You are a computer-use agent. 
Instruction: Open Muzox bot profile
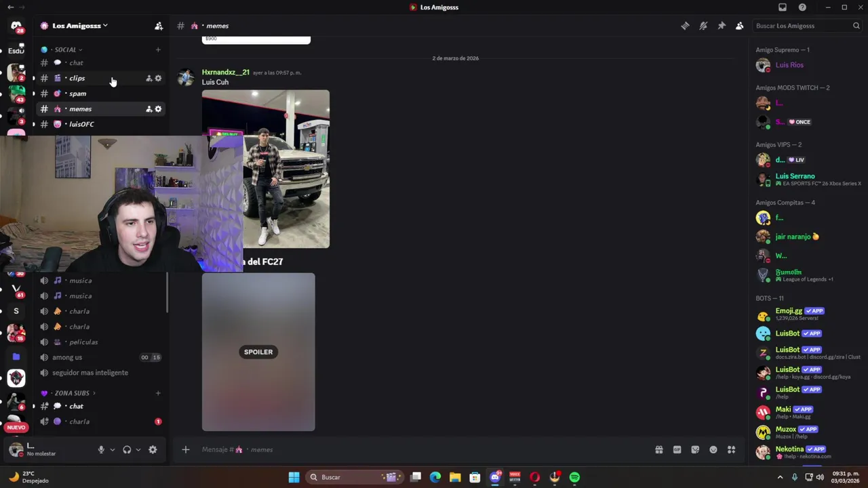pos(807,432)
